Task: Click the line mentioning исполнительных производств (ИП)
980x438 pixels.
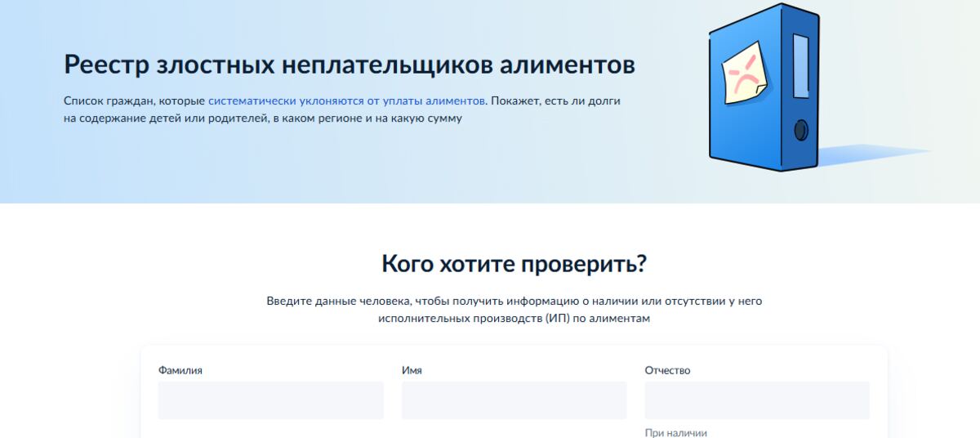Action: point(514,319)
